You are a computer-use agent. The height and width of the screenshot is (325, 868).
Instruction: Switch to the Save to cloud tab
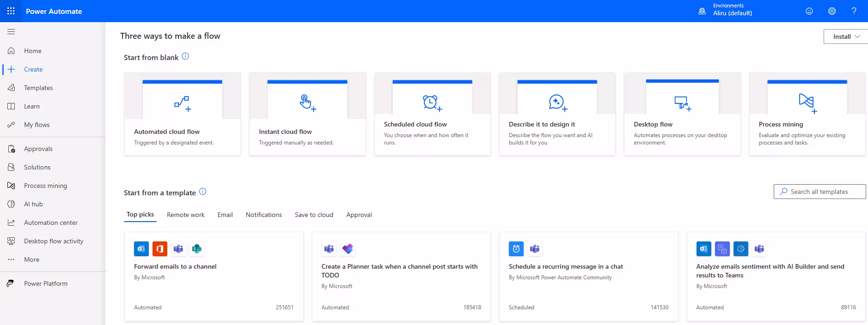[x=314, y=215]
